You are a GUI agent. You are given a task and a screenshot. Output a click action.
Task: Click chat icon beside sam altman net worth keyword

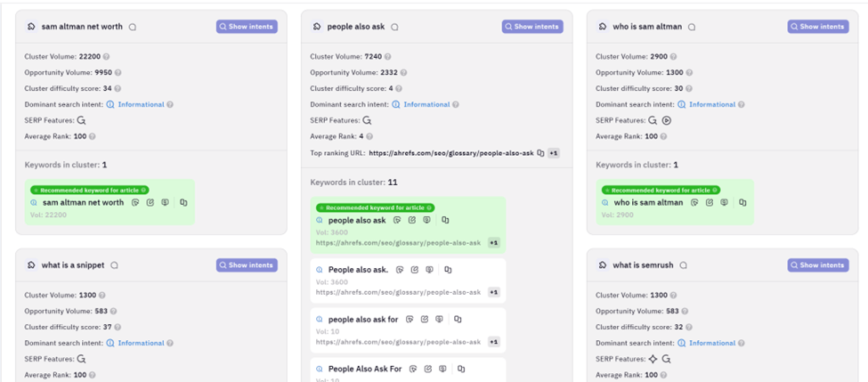[x=165, y=203]
